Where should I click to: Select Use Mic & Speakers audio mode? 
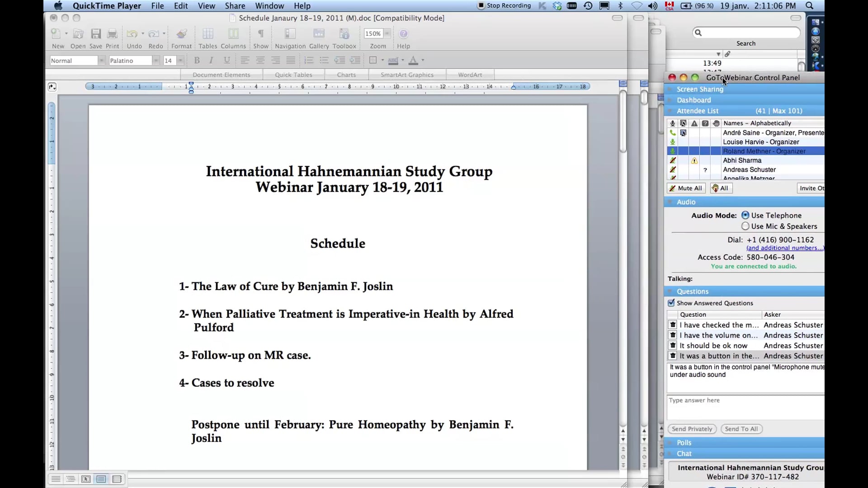(x=745, y=226)
